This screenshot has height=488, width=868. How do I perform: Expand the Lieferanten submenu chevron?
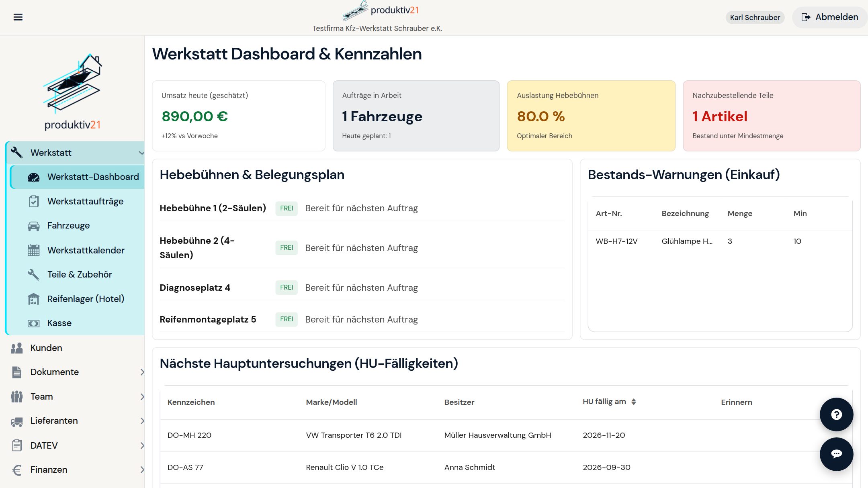(142, 421)
